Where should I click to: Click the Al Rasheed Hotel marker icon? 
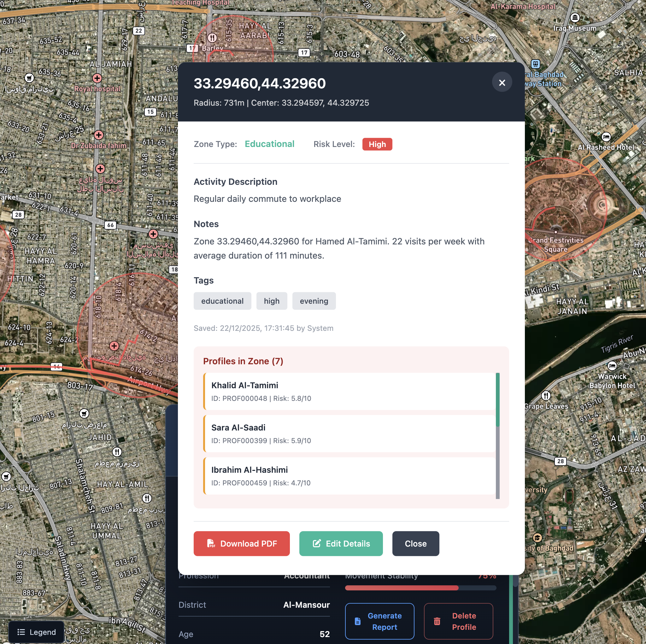(x=606, y=137)
